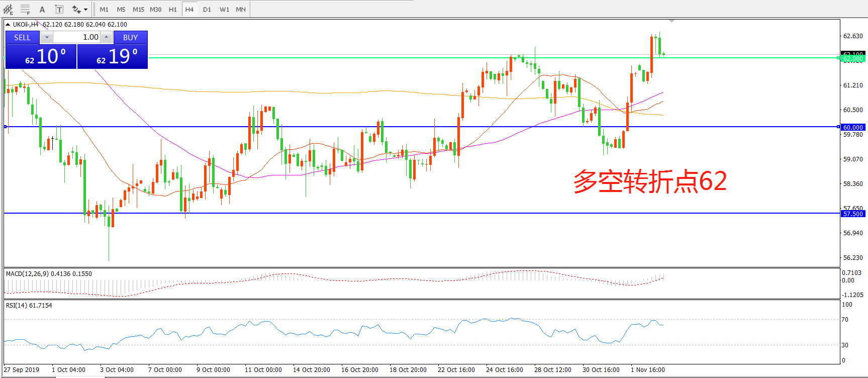
Task: Select the Fibonacci Retracement tool
Action: (25, 10)
